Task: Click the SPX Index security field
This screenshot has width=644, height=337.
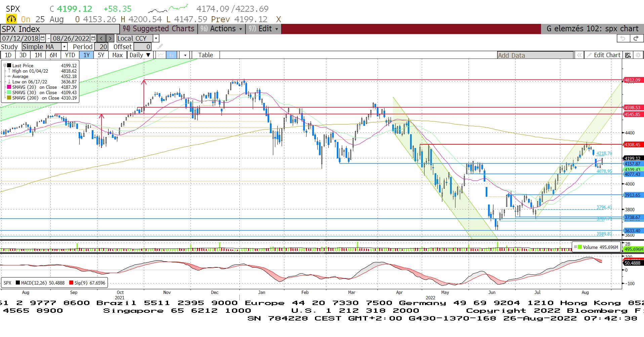Action: pyautogui.click(x=60, y=29)
